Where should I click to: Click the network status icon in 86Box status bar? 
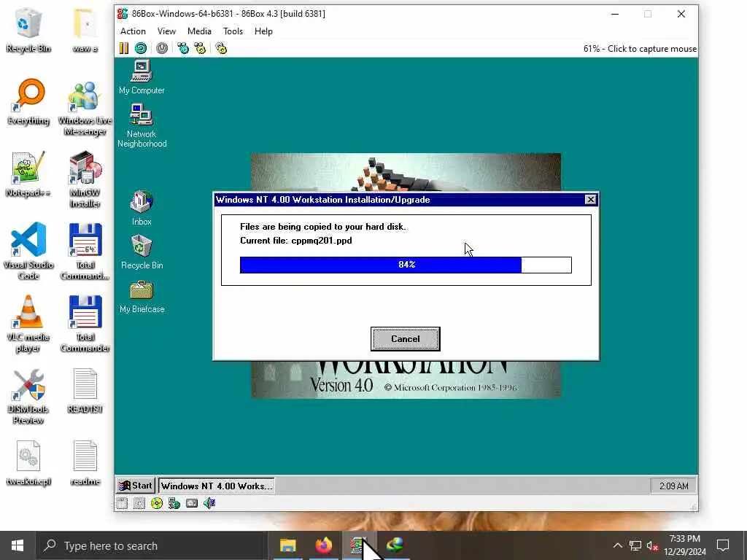(174, 503)
